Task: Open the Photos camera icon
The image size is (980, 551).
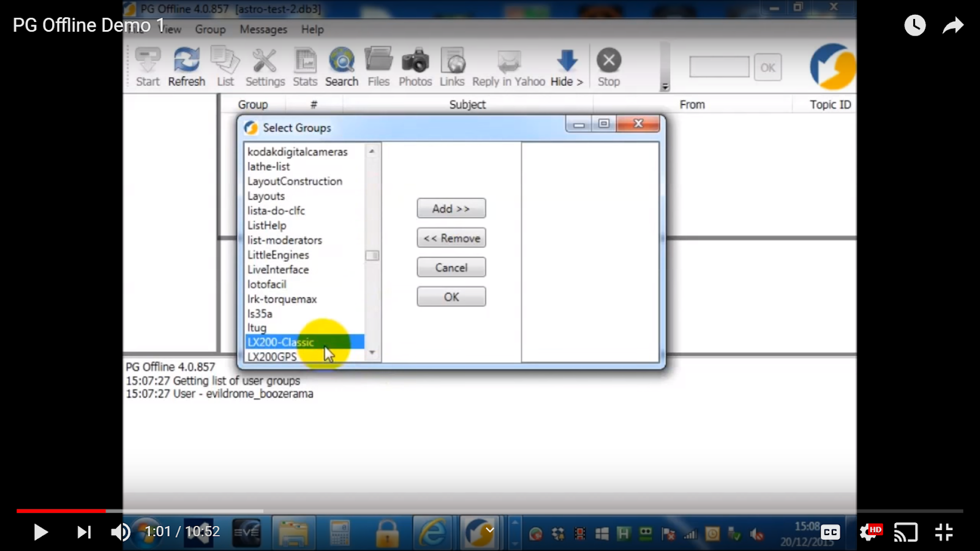Action: click(415, 67)
